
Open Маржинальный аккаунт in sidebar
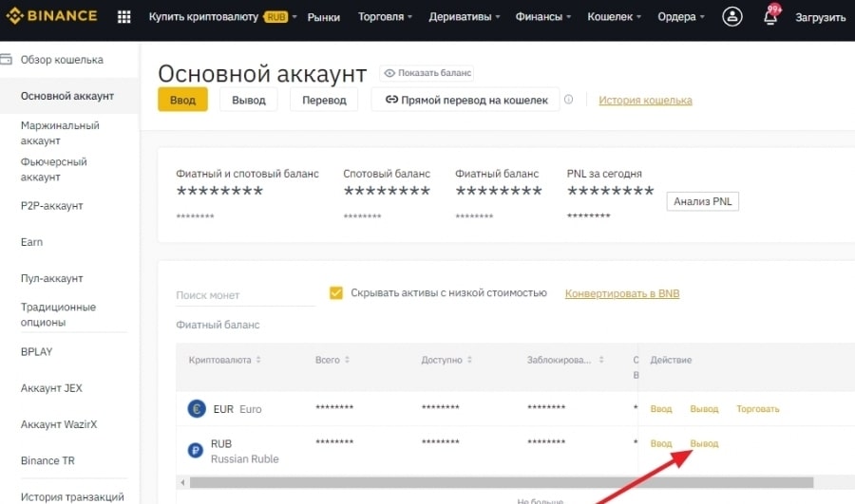60,133
